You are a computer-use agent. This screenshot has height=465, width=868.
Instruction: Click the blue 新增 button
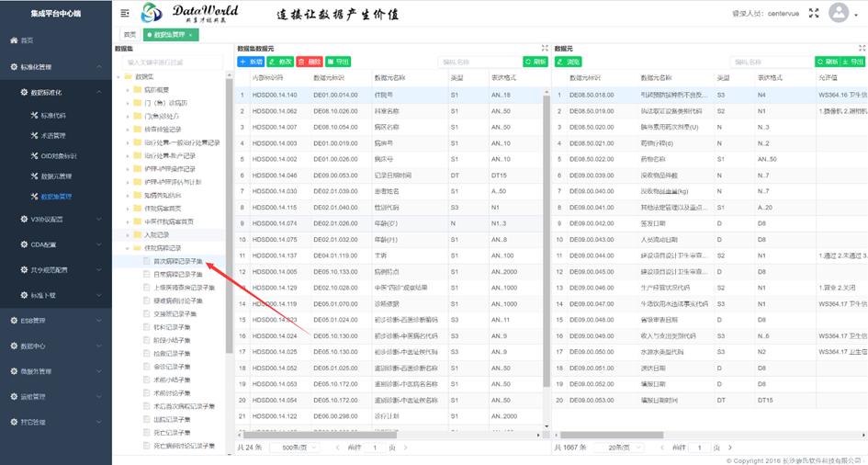pyautogui.click(x=251, y=62)
